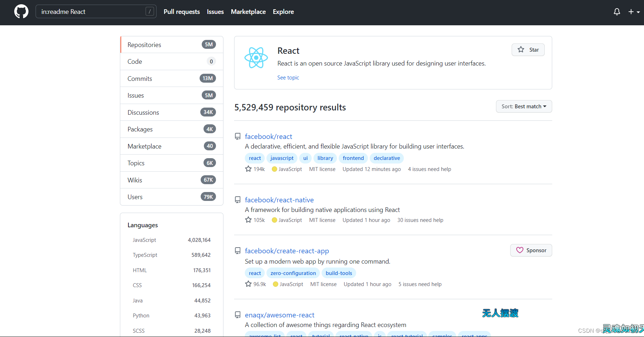
Task: Click zero-configuration topic tag
Action: (x=293, y=273)
